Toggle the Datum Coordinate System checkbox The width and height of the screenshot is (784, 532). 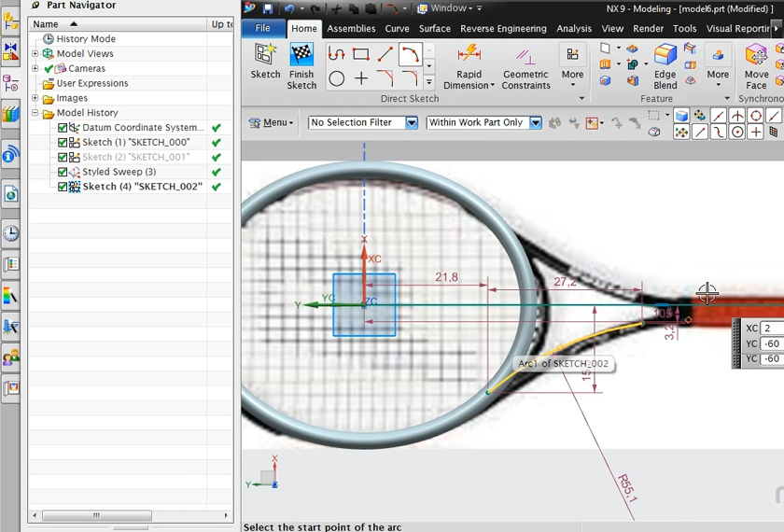tap(63, 128)
